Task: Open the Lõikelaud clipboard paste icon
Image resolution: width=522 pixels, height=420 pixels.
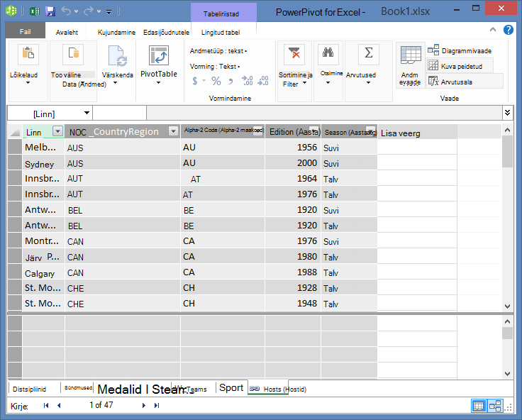Action: (28, 54)
